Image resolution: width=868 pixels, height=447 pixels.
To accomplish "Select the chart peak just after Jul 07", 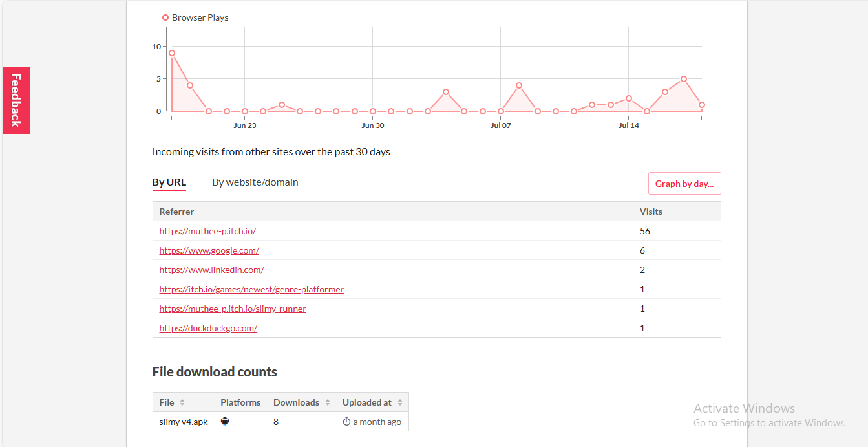I will (519, 85).
